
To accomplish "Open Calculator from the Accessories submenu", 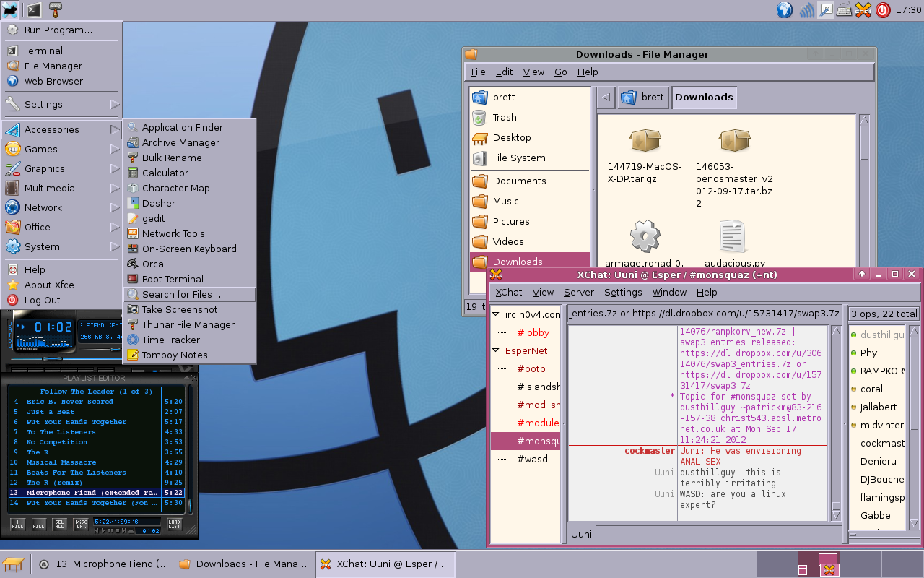I will pos(190,173).
